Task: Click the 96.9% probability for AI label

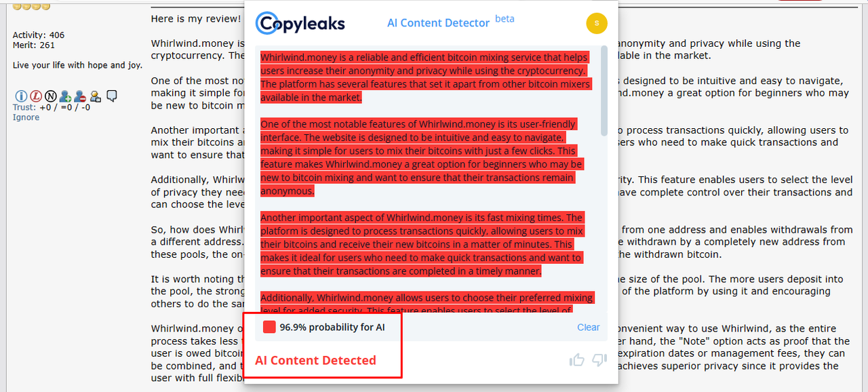Action: click(x=332, y=328)
